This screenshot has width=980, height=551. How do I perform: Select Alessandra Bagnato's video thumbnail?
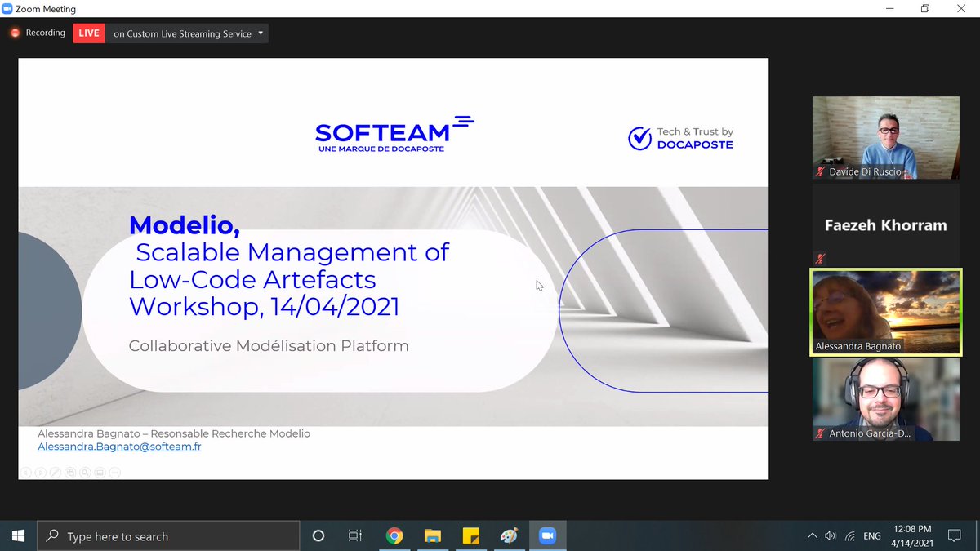pyautogui.click(x=886, y=313)
